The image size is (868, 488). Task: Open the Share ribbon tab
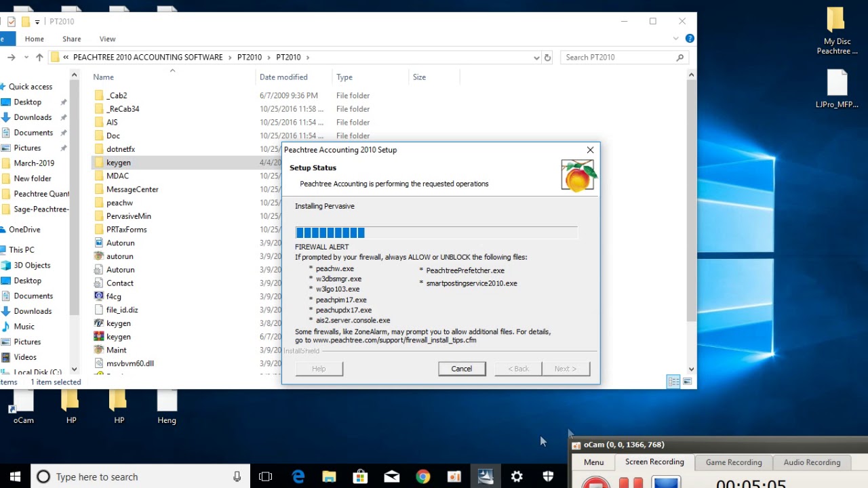[71, 39]
